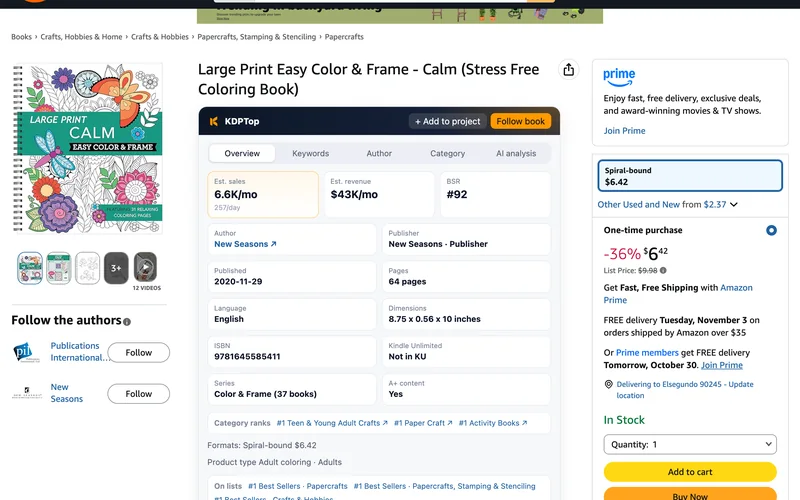This screenshot has width=800, height=500.
Task: Select the Spiral-bound $6.42 format option
Action: coord(690,176)
